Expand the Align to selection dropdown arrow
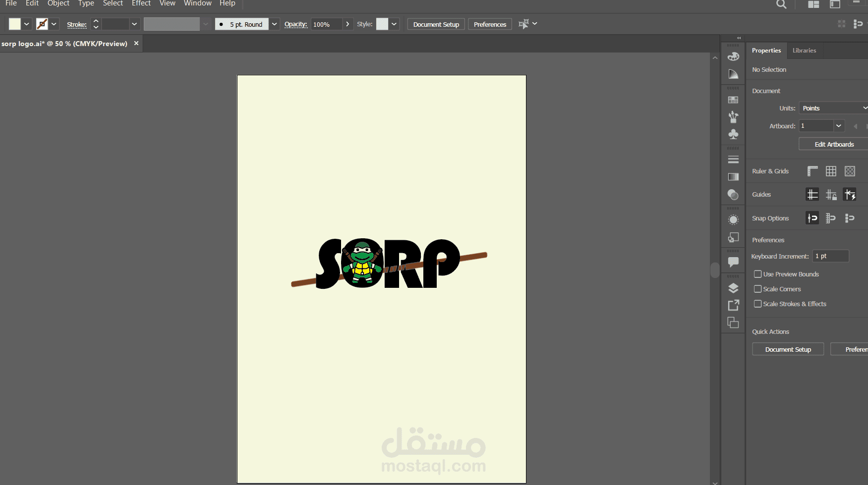The height and width of the screenshot is (485, 868). point(535,24)
